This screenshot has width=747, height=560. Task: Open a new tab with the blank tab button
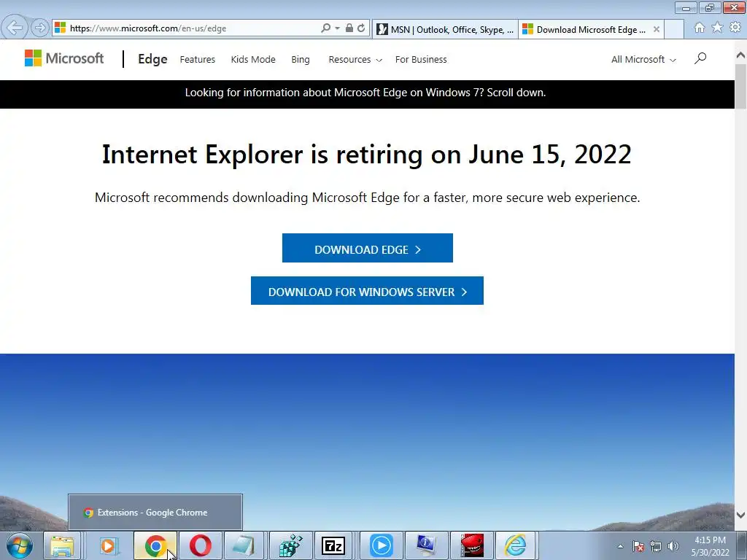coord(674,29)
